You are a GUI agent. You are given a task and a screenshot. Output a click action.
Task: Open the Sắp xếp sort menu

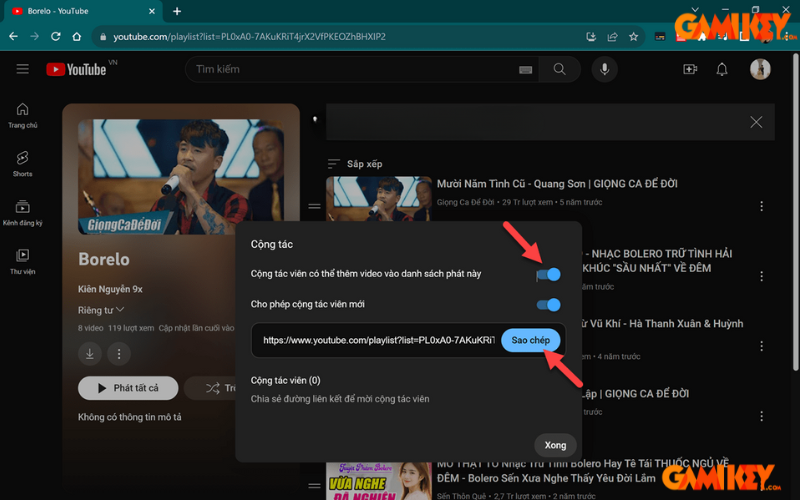click(x=355, y=164)
